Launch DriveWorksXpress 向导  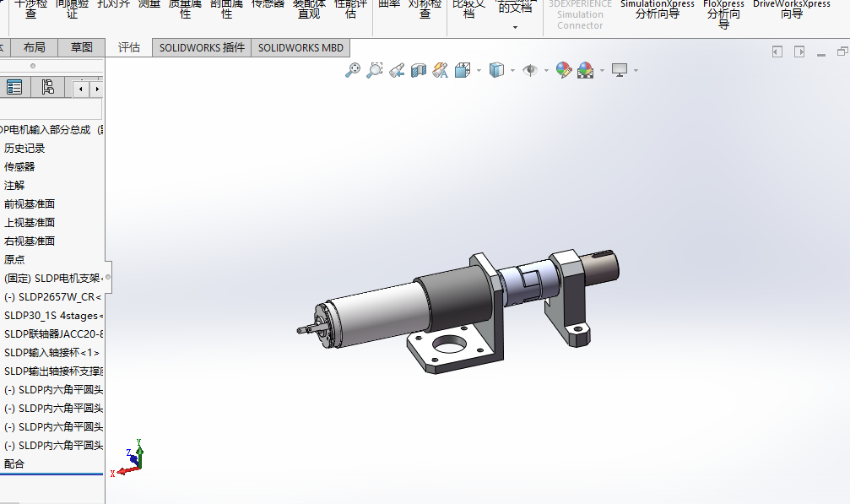(792, 9)
